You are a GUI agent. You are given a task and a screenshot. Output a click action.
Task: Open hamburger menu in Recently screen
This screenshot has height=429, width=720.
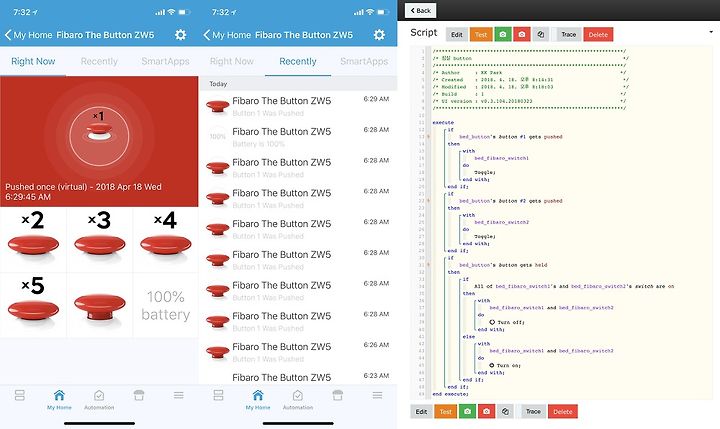pyautogui.click(x=377, y=395)
